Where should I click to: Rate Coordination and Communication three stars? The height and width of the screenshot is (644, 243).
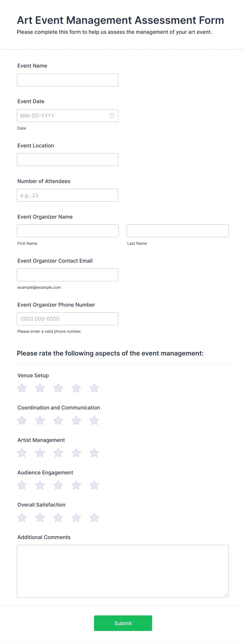[58, 420]
